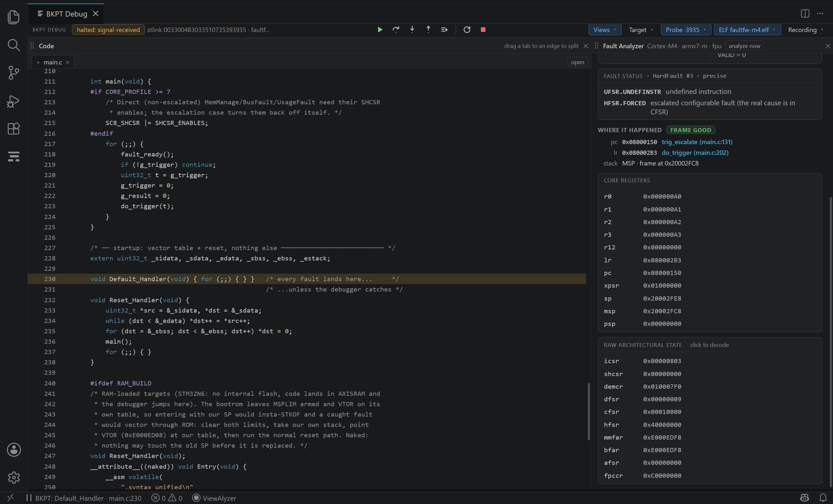Viewport: 833px width, 504px height.
Task: Click the red Stop debug icon
Action: (x=483, y=30)
